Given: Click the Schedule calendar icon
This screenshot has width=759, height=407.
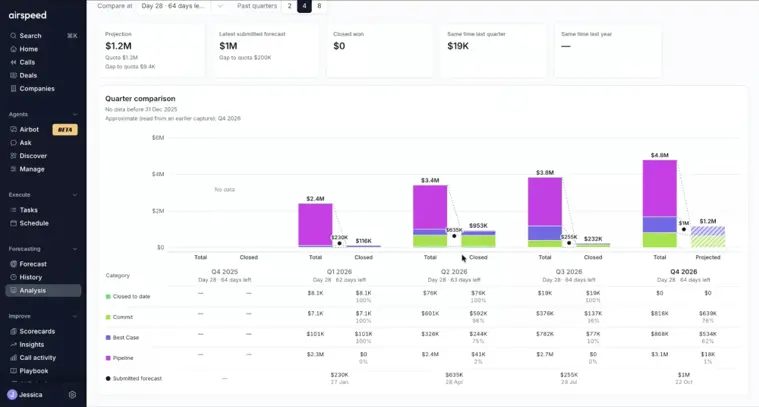Looking at the screenshot, I should click(x=13, y=223).
